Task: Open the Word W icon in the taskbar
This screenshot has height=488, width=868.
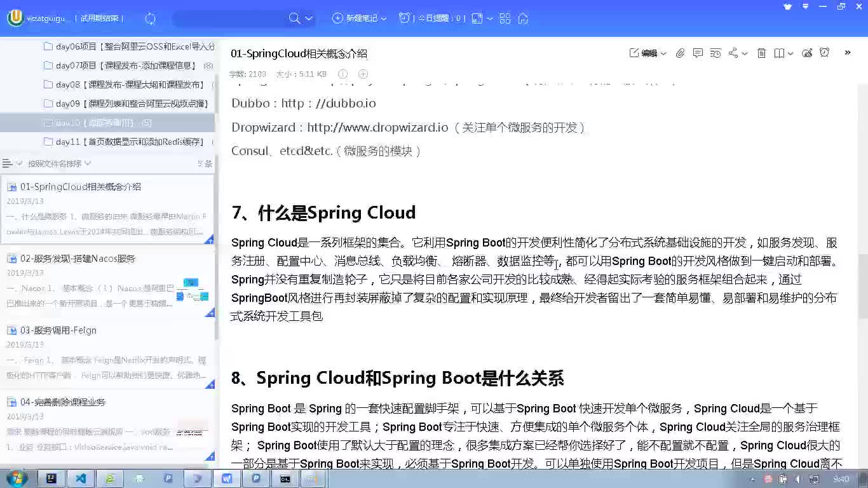Action: click(x=227, y=479)
